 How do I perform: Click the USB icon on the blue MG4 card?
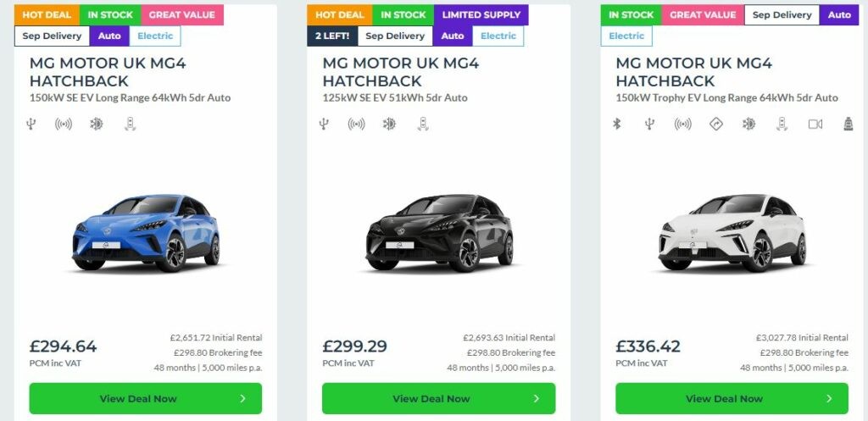coord(31,125)
